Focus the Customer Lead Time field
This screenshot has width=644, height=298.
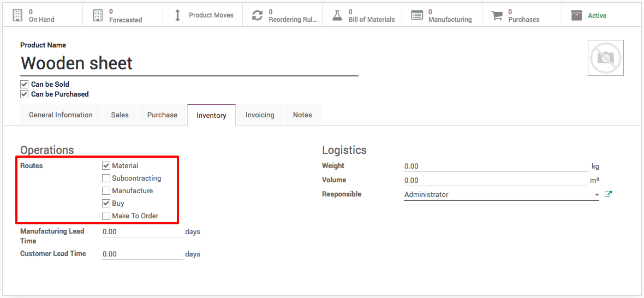coord(142,254)
